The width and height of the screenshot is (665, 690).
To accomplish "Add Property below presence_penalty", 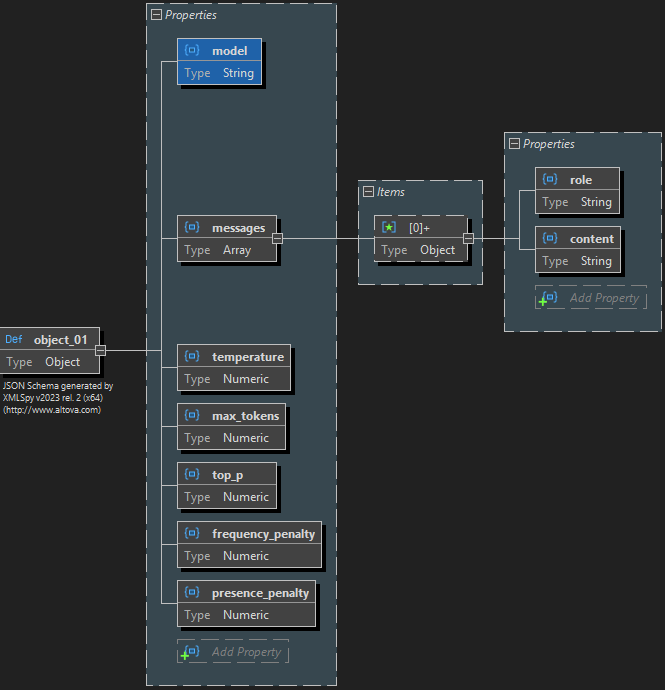I will coord(233,652).
